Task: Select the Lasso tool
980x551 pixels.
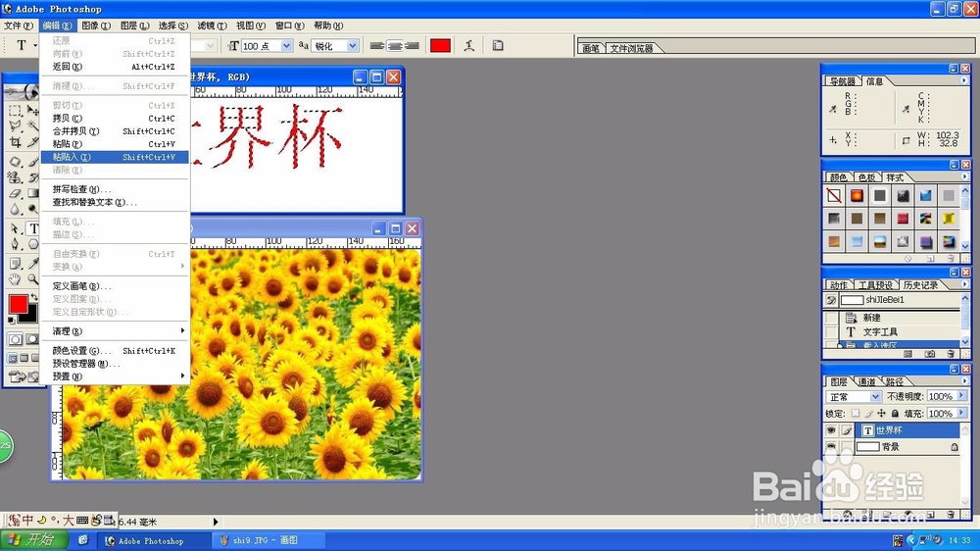Action: [x=15, y=125]
